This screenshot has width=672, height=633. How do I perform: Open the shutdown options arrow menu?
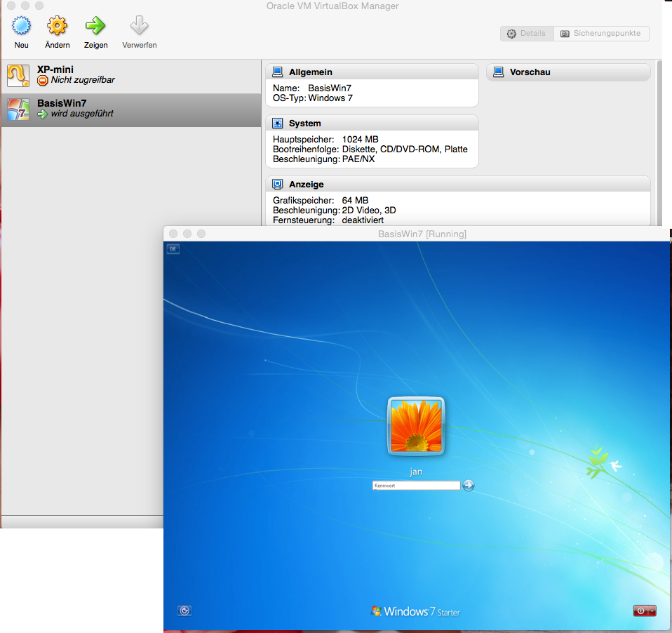click(x=652, y=611)
